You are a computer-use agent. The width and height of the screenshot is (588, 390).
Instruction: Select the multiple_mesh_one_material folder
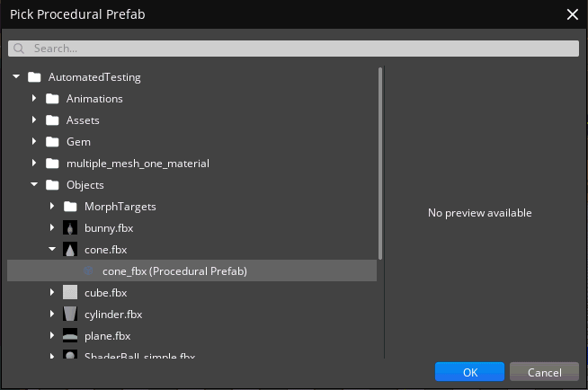click(138, 164)
